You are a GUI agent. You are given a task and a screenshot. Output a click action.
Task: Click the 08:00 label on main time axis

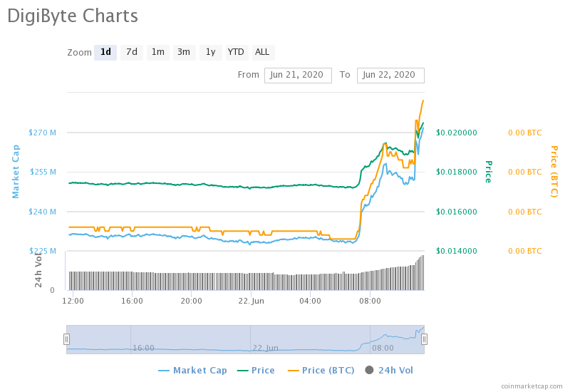pos(370,301)
